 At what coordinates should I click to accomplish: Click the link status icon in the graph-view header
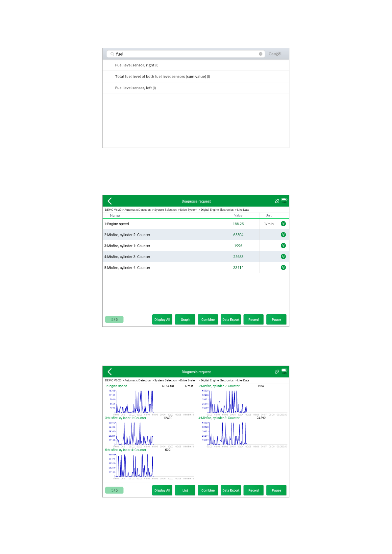(277, 372)
